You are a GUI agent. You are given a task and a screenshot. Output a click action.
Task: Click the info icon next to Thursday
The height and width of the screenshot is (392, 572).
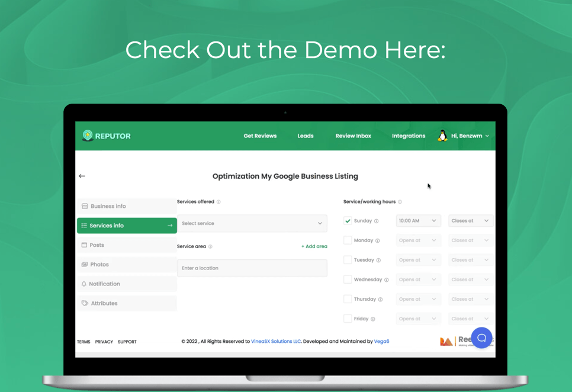381,300
